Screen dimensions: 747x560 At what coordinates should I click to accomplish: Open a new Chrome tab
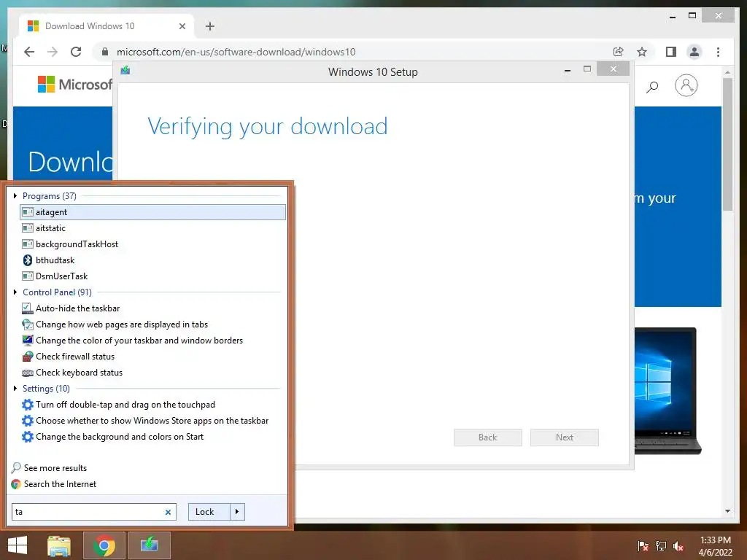pyautogui.click(x=210, y=26)
